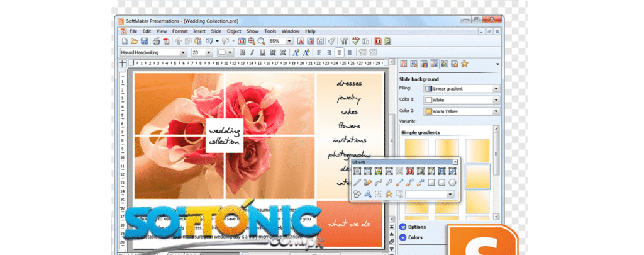Pick the format painter brush icon
This screenshot has height=255, width=644.
click(x=332, y=41)
